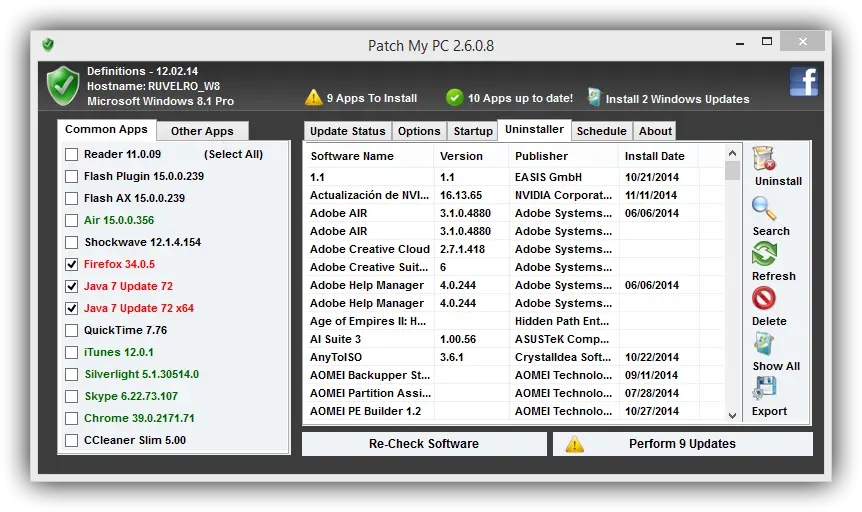
Task: Open the Startup tab
Action: [x=473, y=131]
